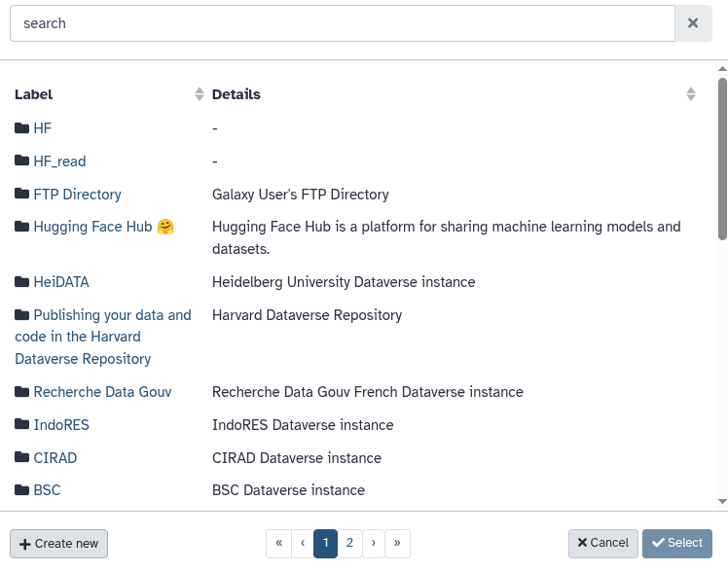728x572 pixels.
Task: Click the scrollbar up arrow
Action: pos(722,69)
